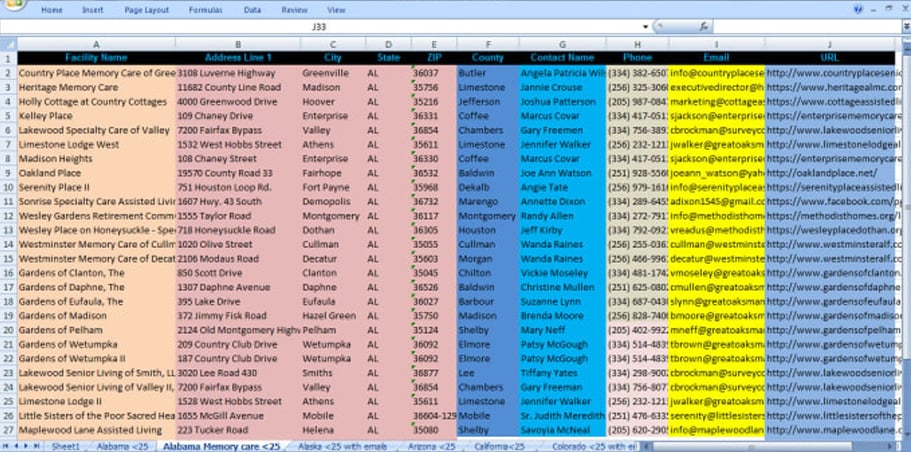Click inside the formula bar input area

[806, 27]
